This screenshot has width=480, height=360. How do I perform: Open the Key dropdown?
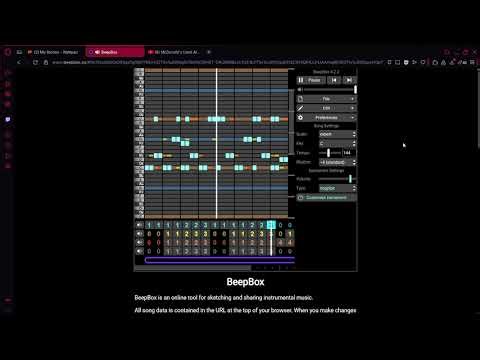337,143
